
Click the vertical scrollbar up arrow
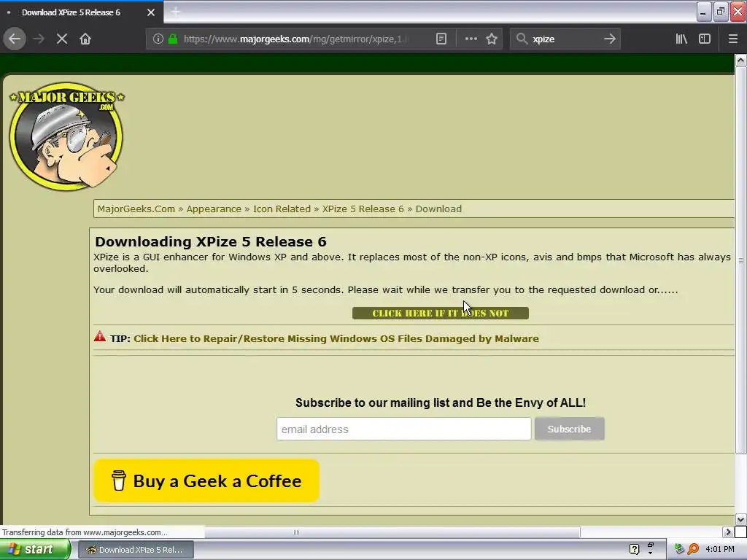[x=740, y=61]
